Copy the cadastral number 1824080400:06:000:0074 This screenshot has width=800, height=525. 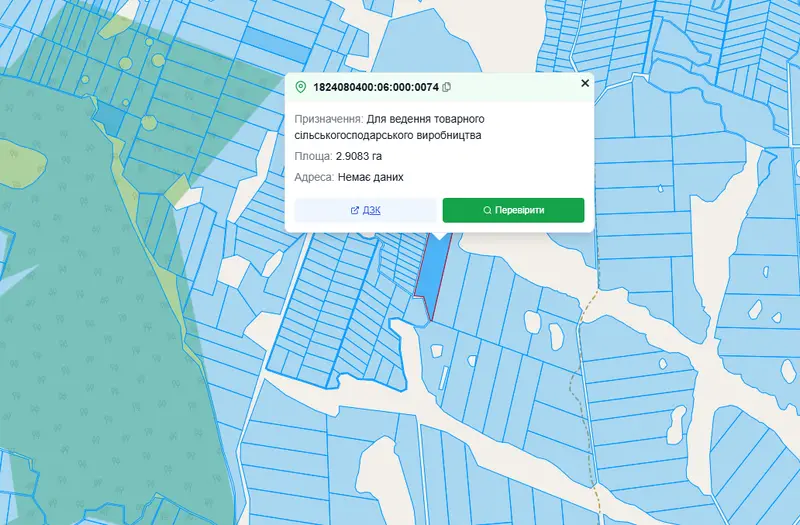[x=447, y=87]
